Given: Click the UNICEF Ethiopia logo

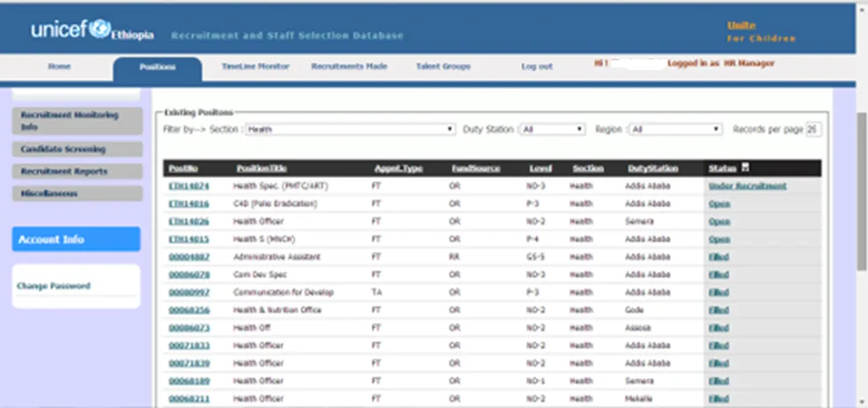Looking at the screenshot, I should pyautogui.click(x=92, y=29).
